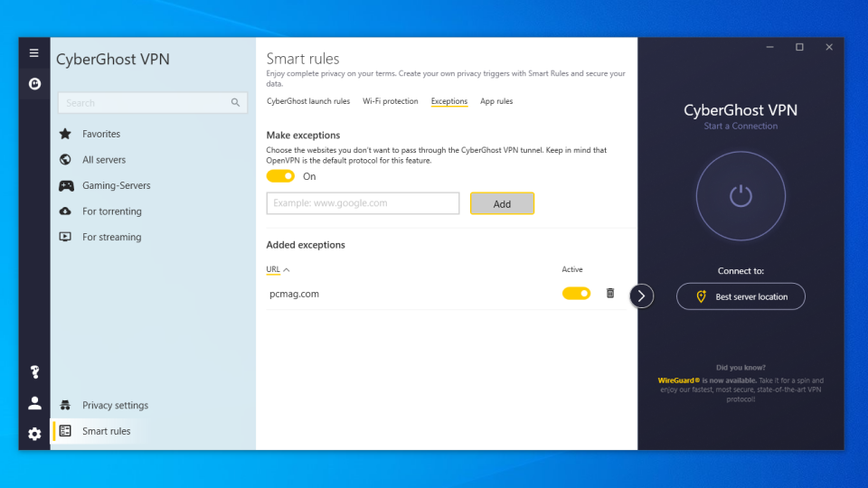Click the website URL example input field

pyautogui.click(x=363, y=203)
